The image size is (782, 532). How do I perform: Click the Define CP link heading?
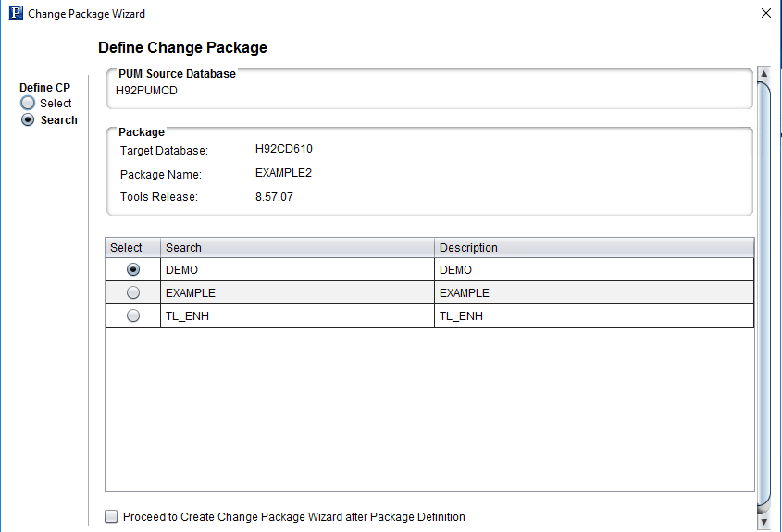(x=45, y=88)
